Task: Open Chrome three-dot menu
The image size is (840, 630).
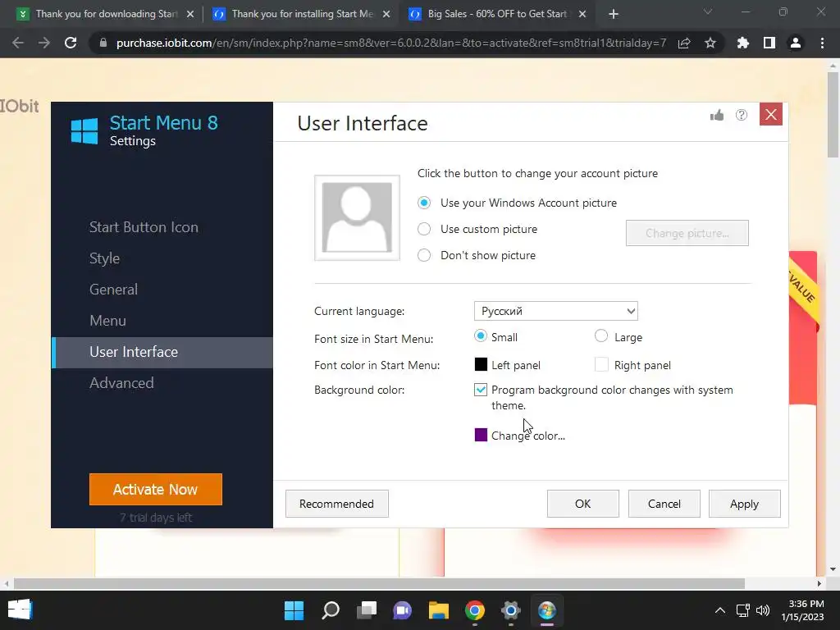Action: [822, 43]
